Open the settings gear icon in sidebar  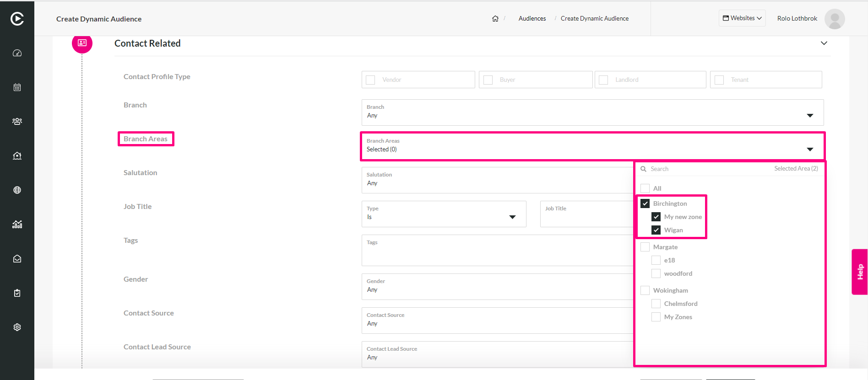17,327
